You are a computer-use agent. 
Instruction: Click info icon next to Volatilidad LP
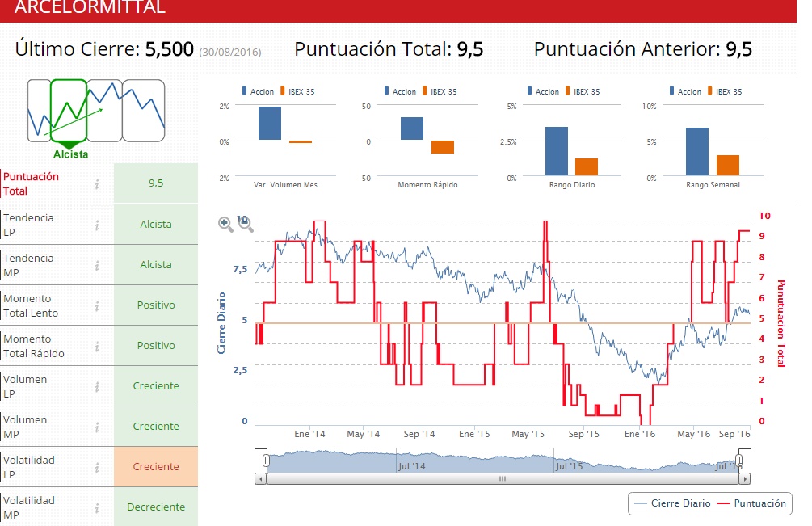97,467
